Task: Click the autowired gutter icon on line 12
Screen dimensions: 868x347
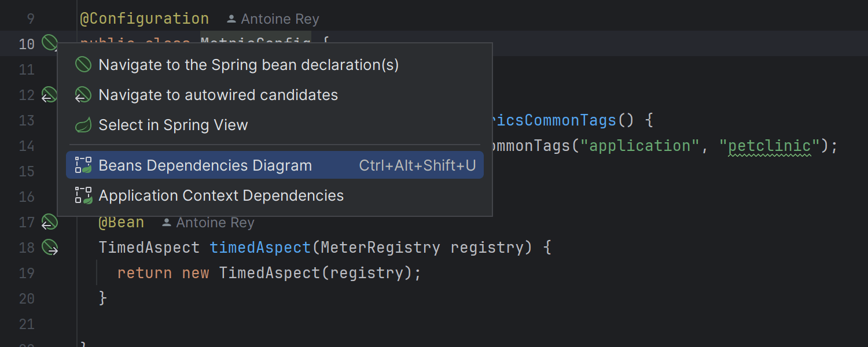Action: point(49,95)
